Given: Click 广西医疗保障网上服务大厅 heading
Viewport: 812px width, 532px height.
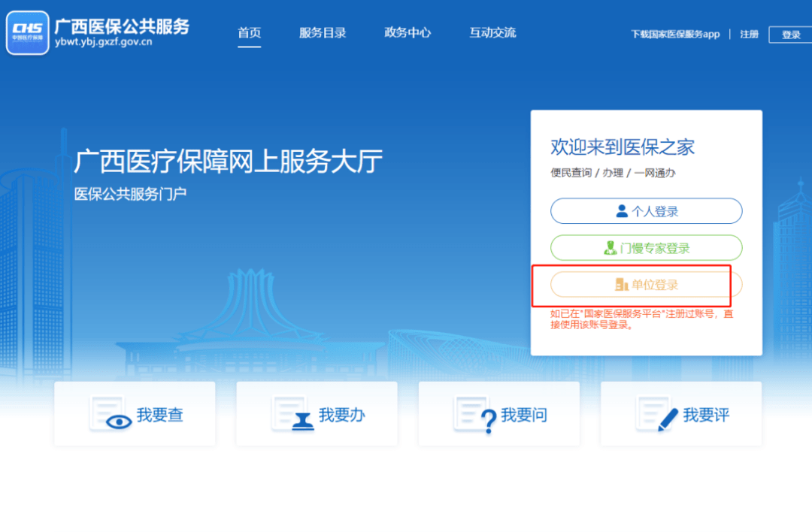Looking at the screenshot, I should (229, 161).
